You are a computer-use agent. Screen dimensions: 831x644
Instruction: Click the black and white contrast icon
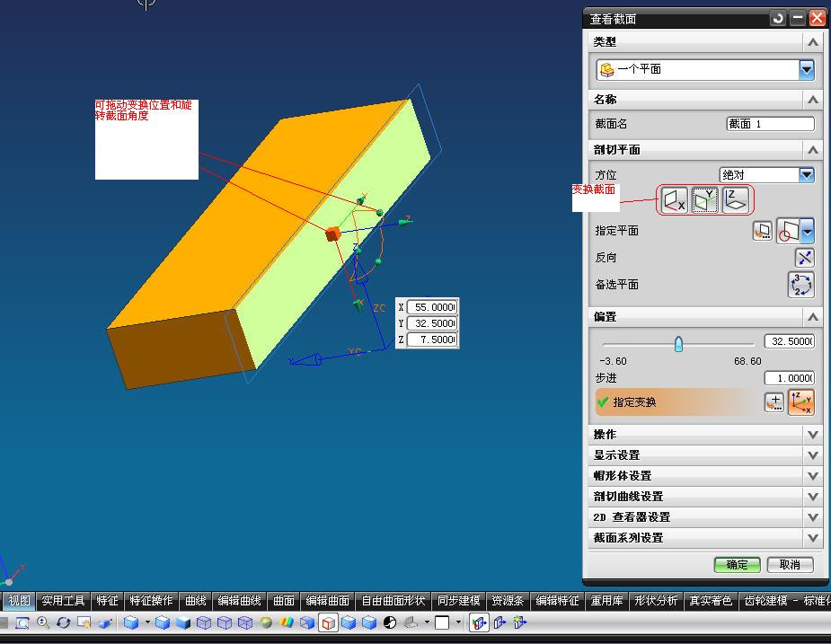coord(390,622)
